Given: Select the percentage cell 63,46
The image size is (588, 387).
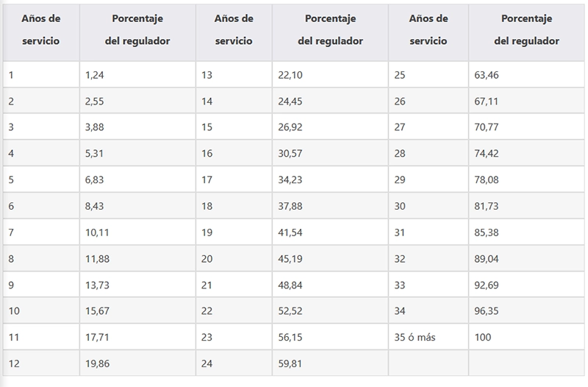Looking at the screenshot, I should coord(526,75).
